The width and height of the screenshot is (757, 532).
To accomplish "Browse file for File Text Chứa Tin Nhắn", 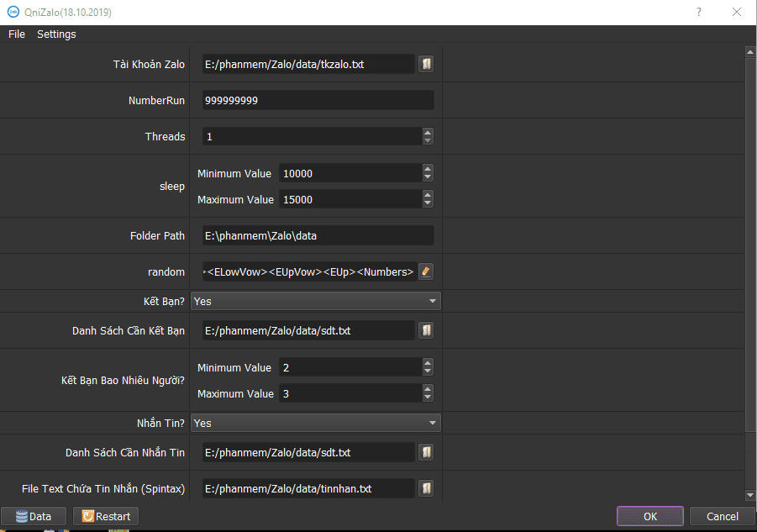I will [426, 488].
